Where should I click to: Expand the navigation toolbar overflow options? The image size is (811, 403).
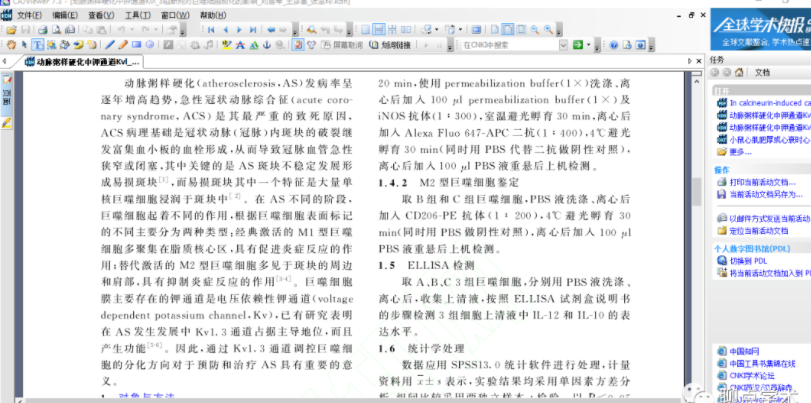(295, 30)
